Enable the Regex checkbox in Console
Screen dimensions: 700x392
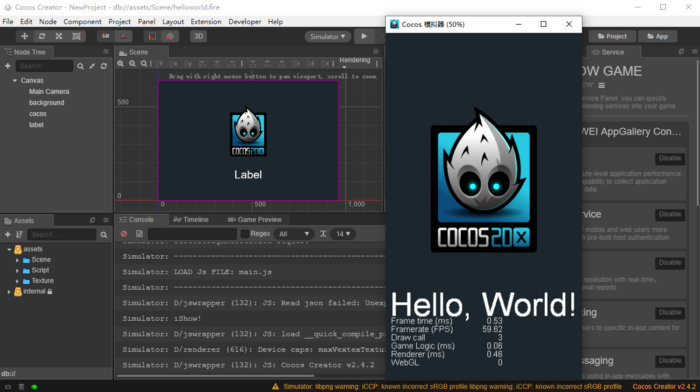coord(245,234)
